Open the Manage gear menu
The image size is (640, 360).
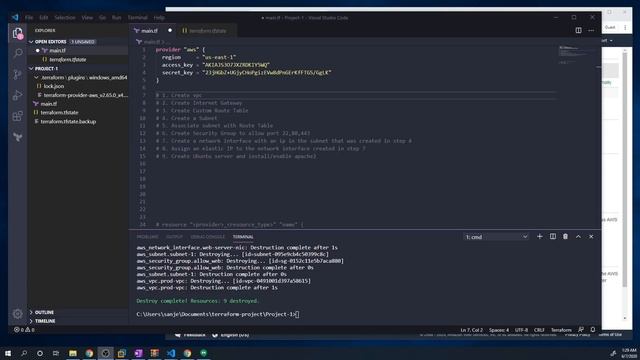pyautogui.click(x=18, y=313)
